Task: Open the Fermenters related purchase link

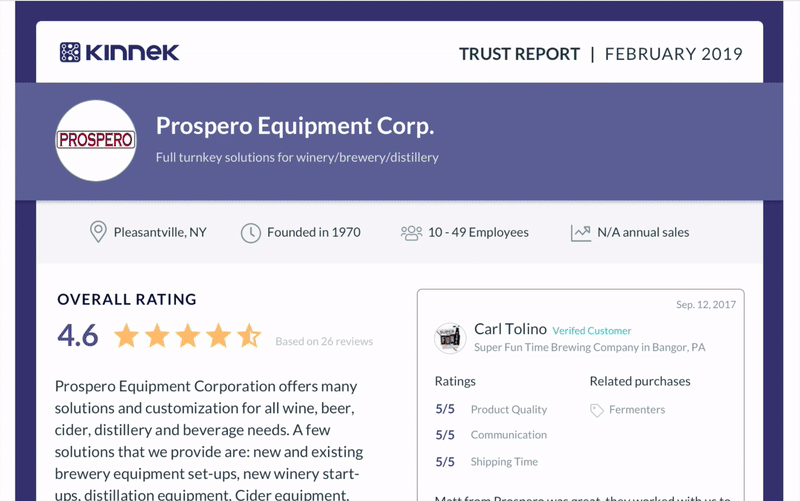Action: (637, 410)
